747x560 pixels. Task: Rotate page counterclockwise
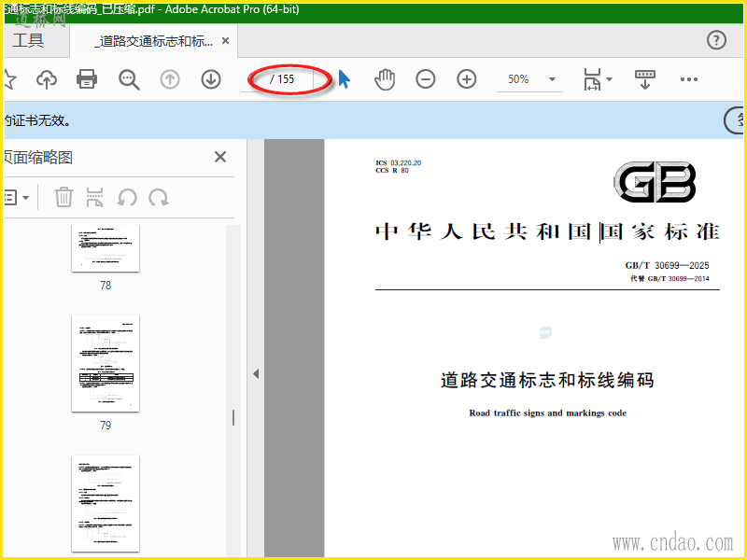(x=127, y=197)
